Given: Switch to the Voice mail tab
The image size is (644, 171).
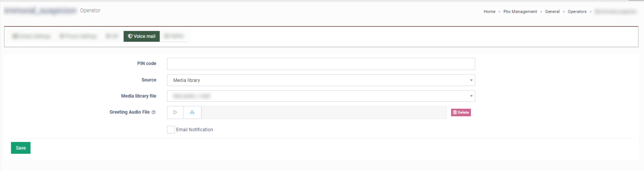Looking at the screenshot, I should click(x=141, y=36).
